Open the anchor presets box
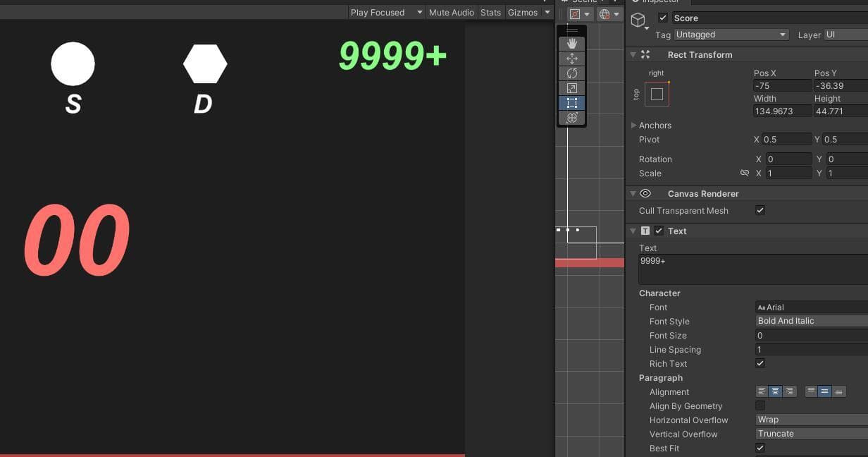 [x=657, y=94]
